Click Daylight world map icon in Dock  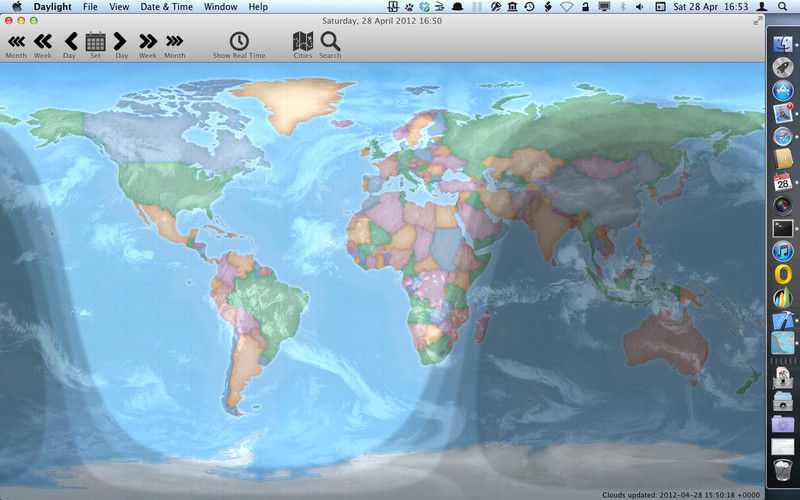pos(783,343)
